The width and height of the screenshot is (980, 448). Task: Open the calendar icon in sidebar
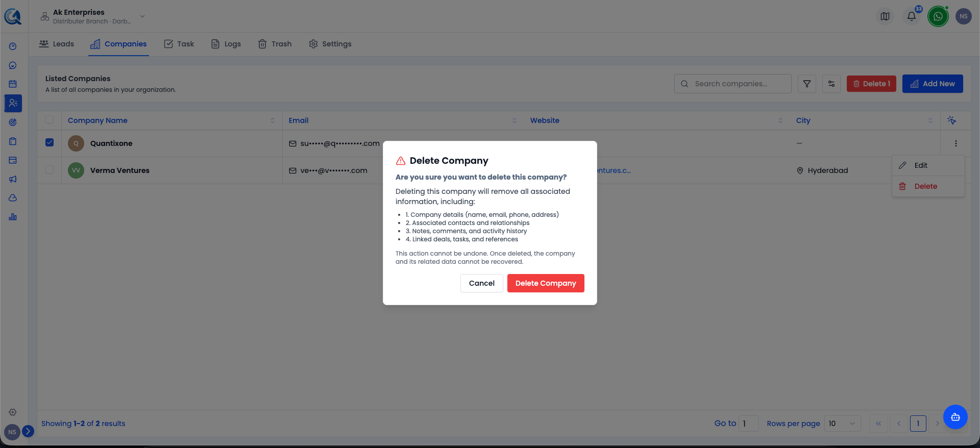point(13,84)
